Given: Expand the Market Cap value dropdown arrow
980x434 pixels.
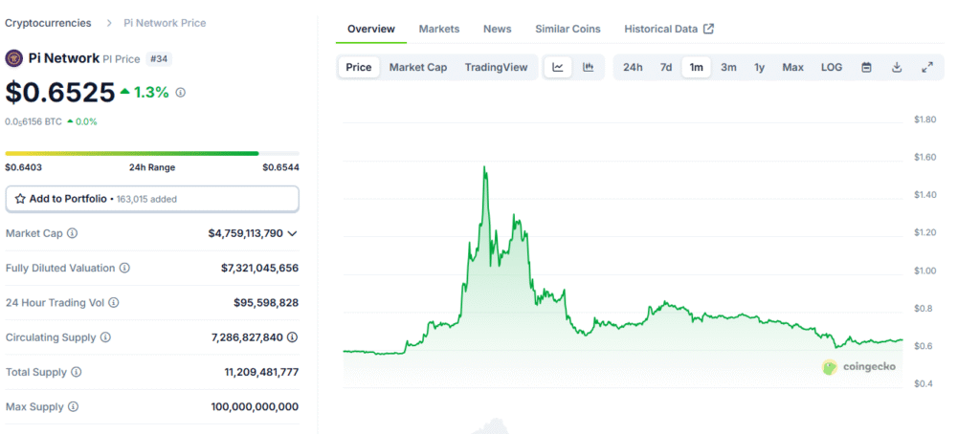Looking at the screenshot, I should [292, 233].
